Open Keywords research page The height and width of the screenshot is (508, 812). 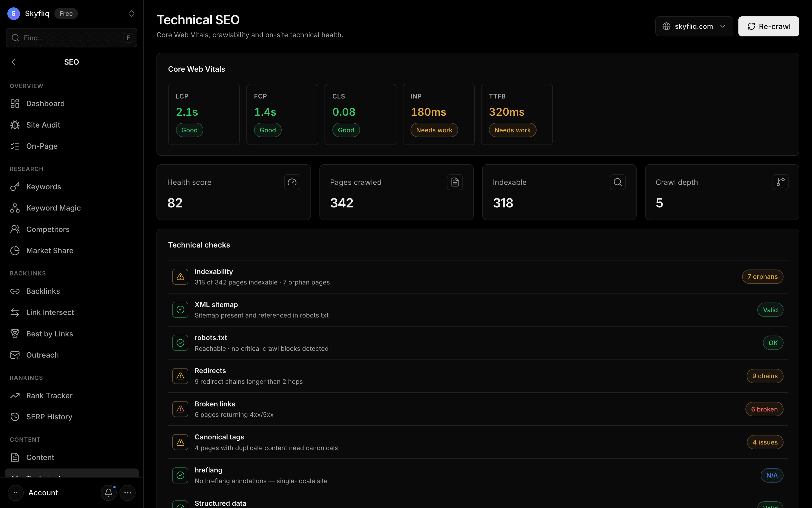tap(71, 187)
